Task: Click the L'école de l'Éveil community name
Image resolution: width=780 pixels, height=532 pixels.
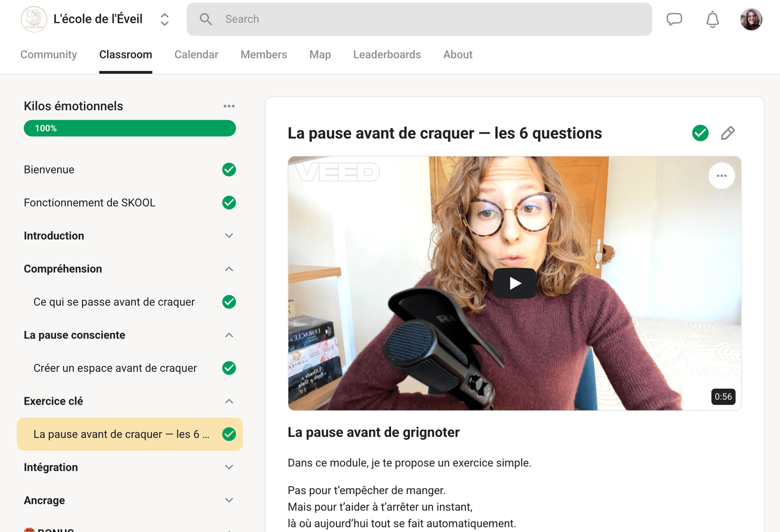Action: (98, 19)
